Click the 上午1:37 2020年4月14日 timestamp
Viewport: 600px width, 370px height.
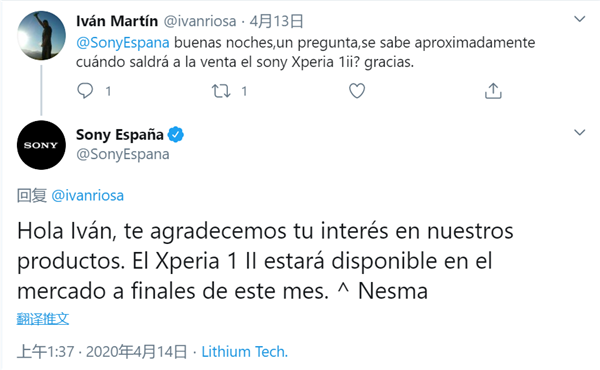click(x=102, y=351)
